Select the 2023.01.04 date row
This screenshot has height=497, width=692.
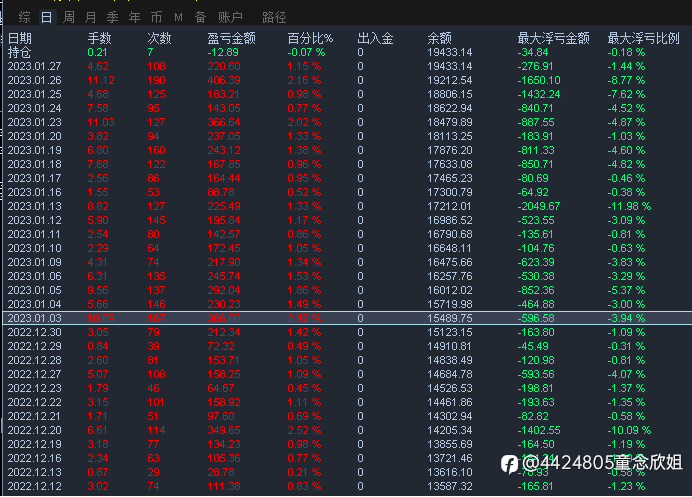347,304
